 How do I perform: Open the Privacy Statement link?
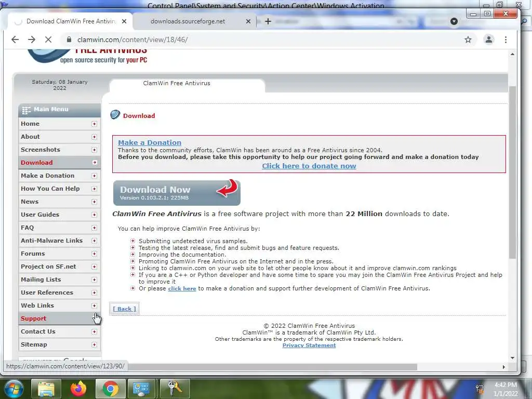click(x=309, y=345)
